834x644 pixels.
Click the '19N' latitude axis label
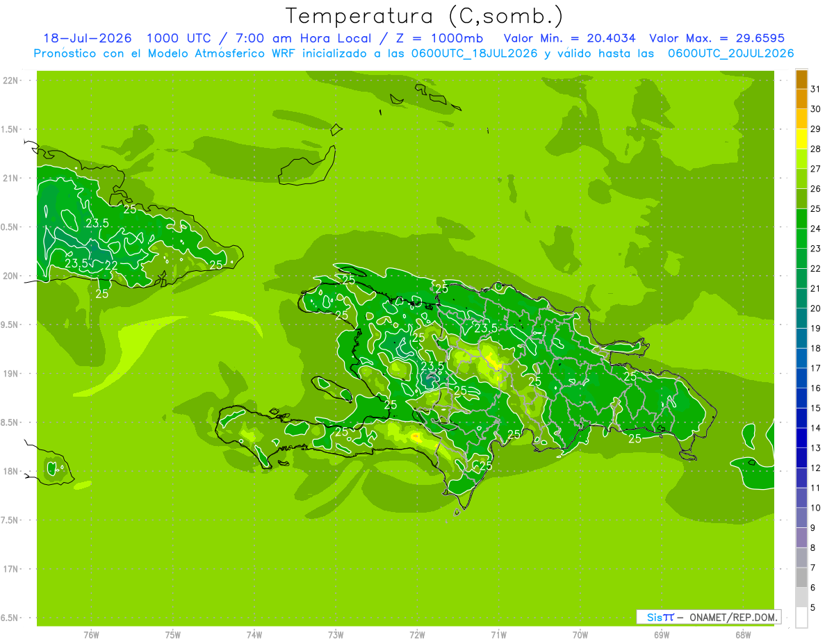pos(11,373)
